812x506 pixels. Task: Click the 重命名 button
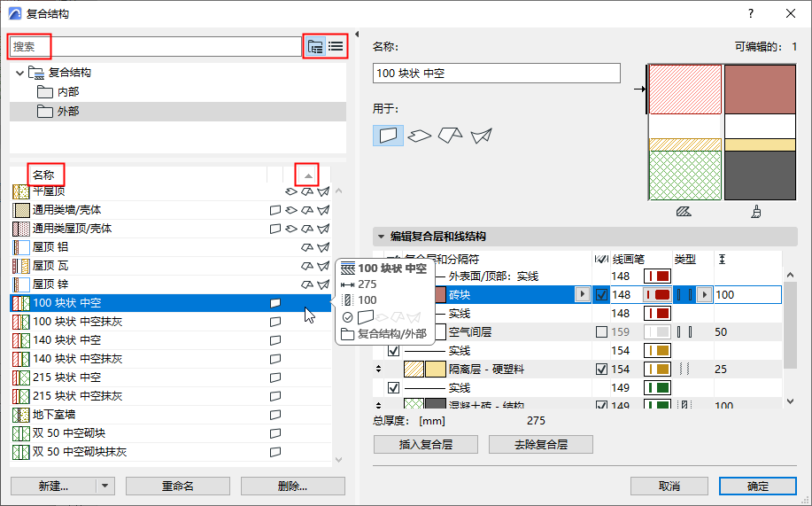[178, 486]
